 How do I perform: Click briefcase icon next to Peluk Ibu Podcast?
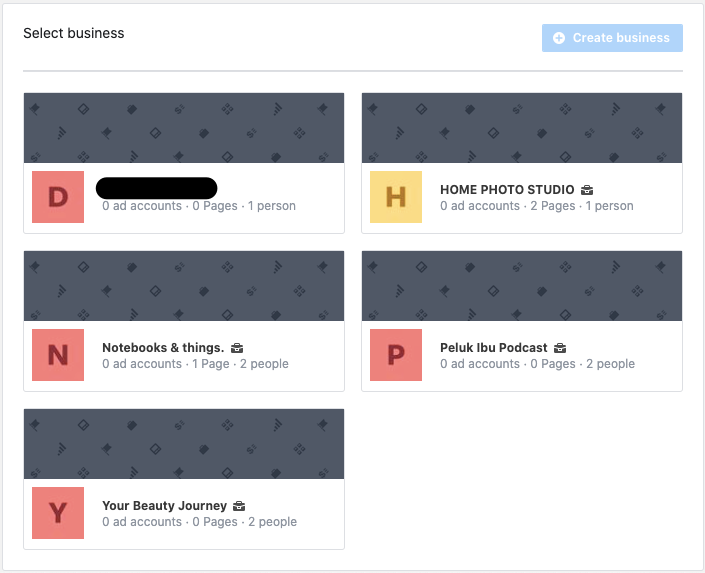click(x=560, y=348)
